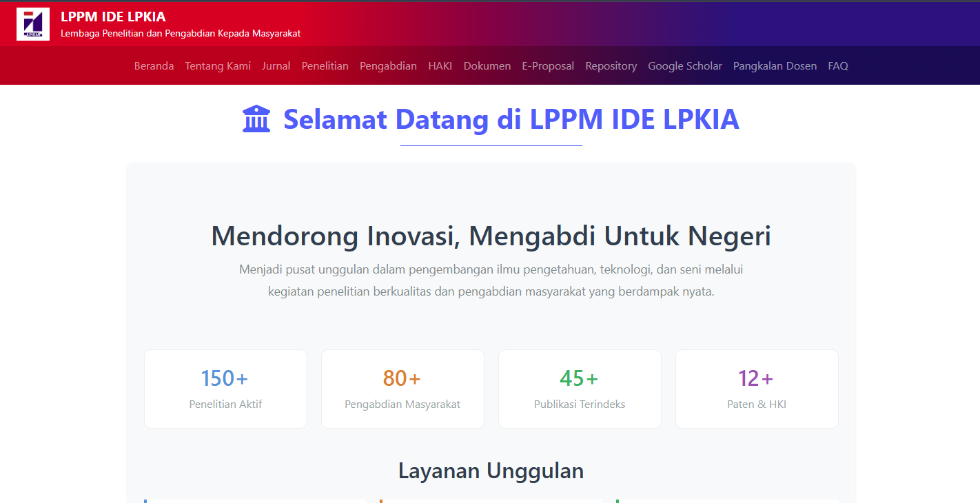Navigate to the HAKI section
The height and width of the screenshot is (503, 980).
coord(440,66)
